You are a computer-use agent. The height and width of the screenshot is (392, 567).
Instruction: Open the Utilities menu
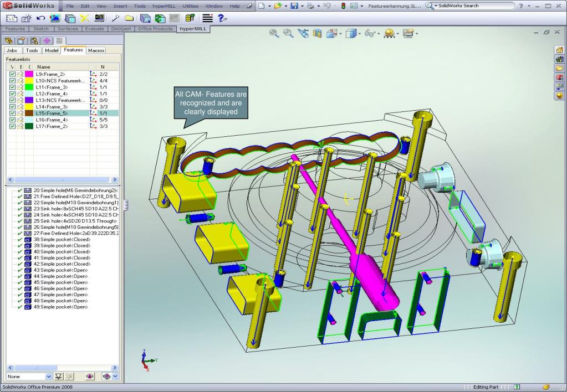pos(190,6)
